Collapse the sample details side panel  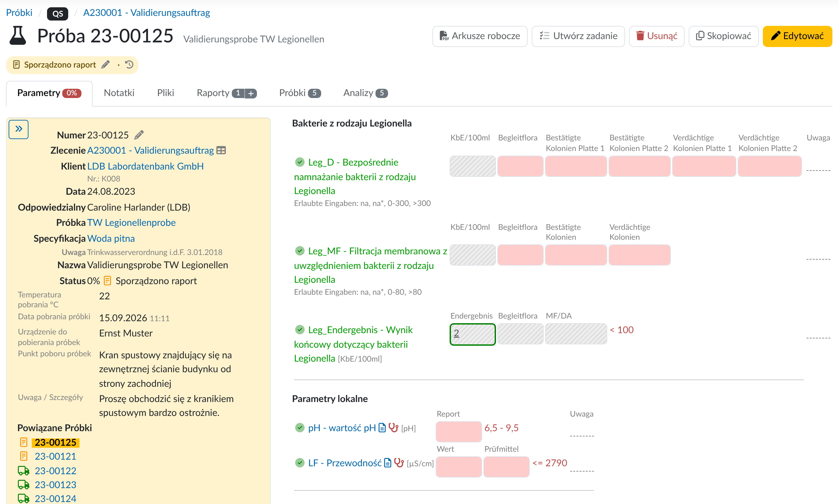point(18,129)
